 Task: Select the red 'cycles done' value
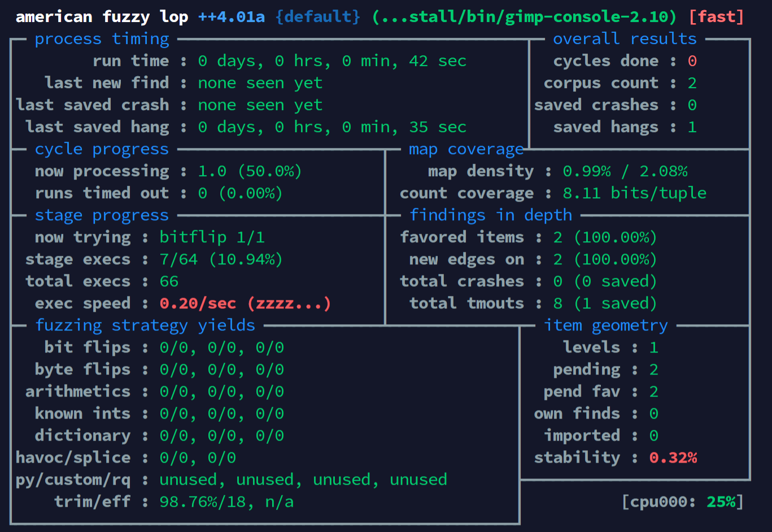pyautogui.click(x=692, y=61)
